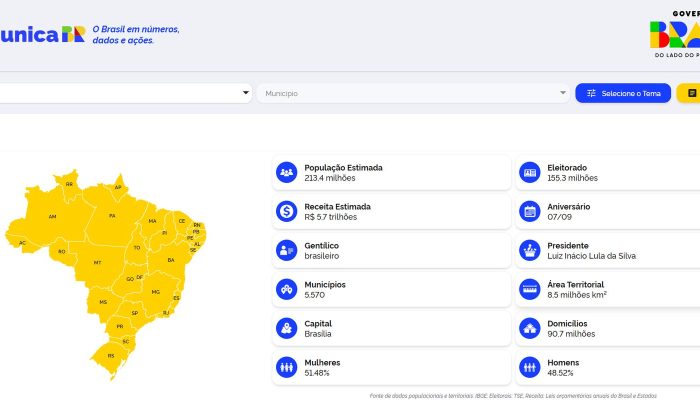Click the Aniversário calendar icon
Image resolution: width=700 pixels, height=400 pixels.
(530, 211)
